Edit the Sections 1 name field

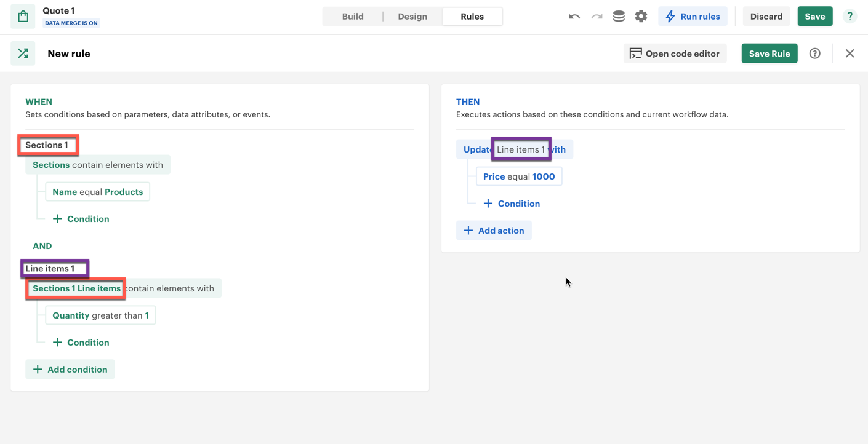(x=47, y=145)
